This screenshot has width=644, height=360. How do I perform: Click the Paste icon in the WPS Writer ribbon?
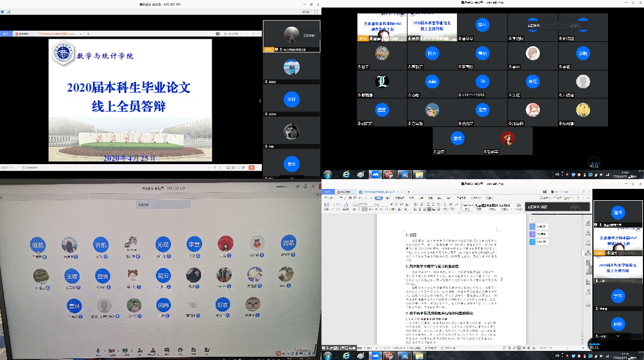[327, 205]
